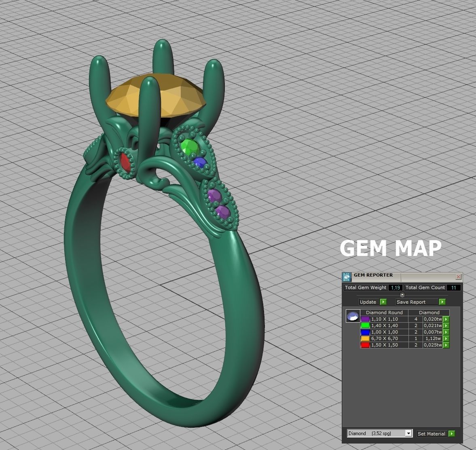Click the Total Gem Weight value 1,19
The image size is (476, 450).
click(395, 287)
